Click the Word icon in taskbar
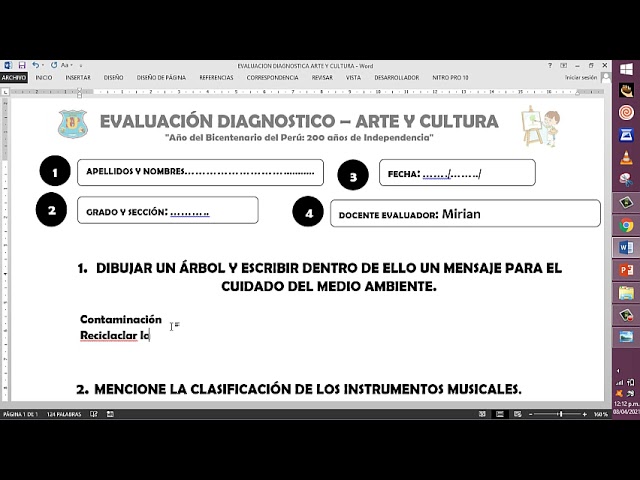Viewport: 640px width, 480px height. pos(626,247)
